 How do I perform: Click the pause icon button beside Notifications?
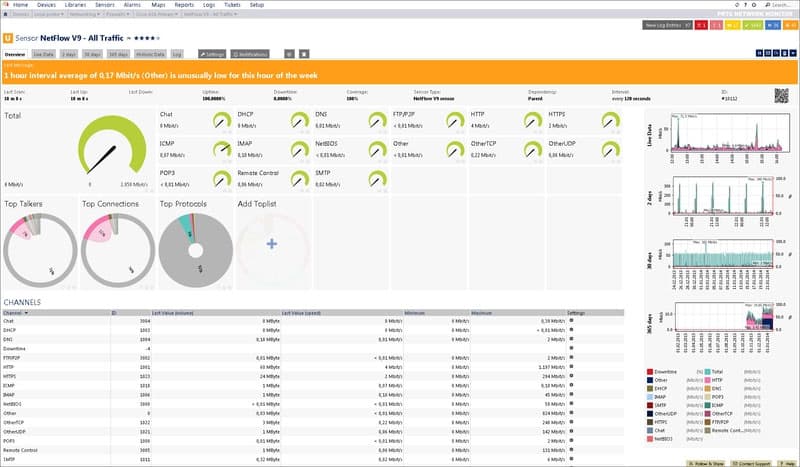(289, 54)
